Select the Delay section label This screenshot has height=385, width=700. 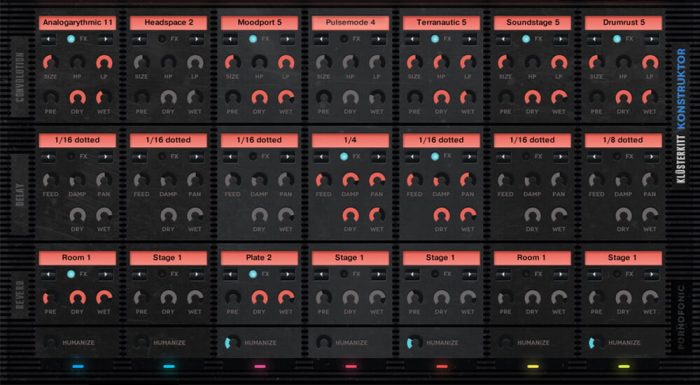tap(20, 195)
